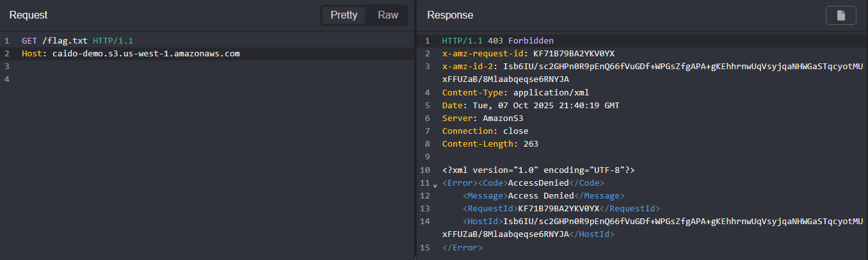Click the Response panel title
Viewport: 868px width, 260px height.
[x=450, y=15]
